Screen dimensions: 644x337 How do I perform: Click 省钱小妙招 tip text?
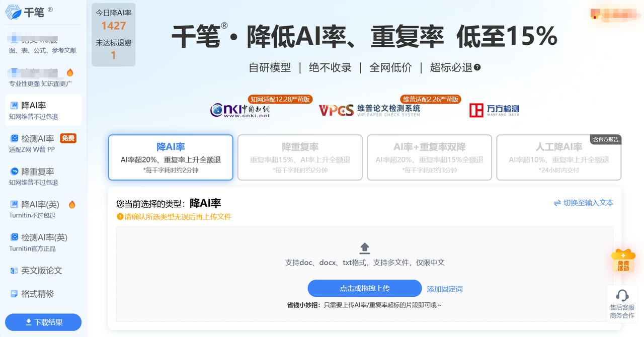(365, 305)
